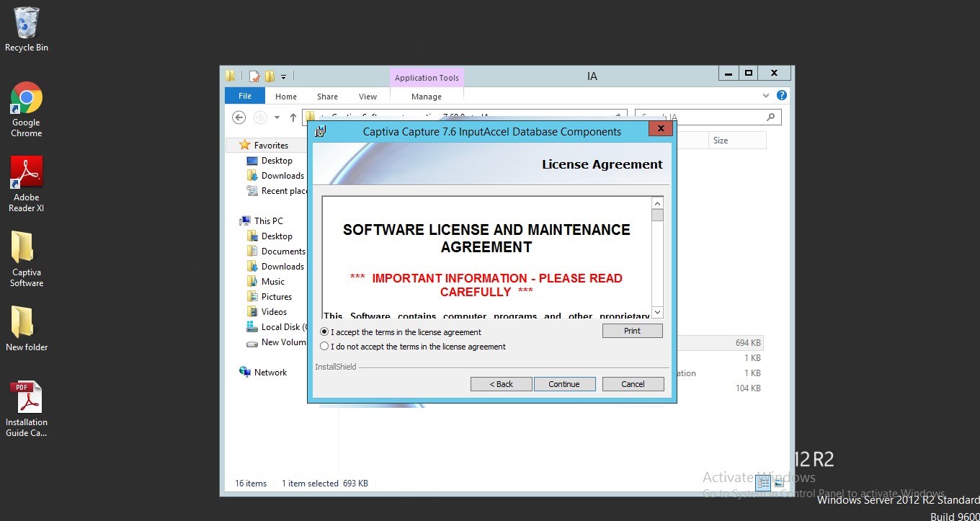This screenshot has height=521, width=980.
Task: Print the license agreement
Action: click(632, 330)
